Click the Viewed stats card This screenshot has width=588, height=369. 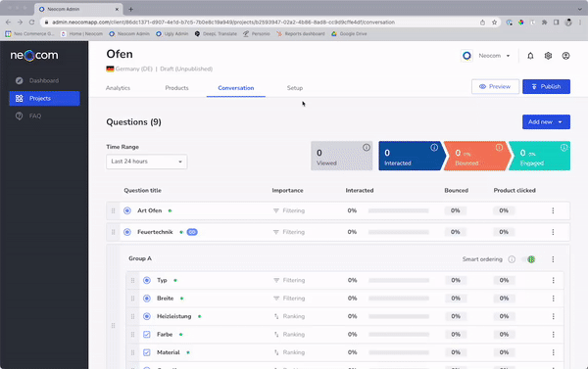[x=342, y=156]
